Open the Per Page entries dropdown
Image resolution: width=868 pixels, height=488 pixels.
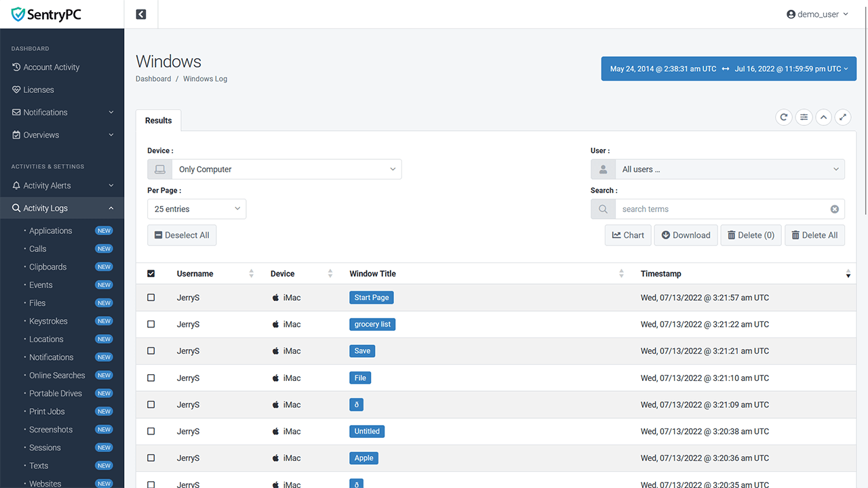pos(197,209)
